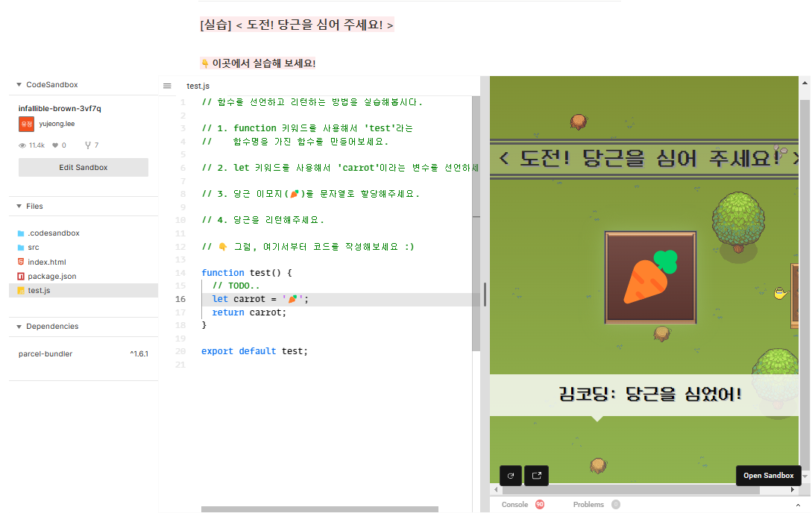Collapse the CodeSandbox section triangle
The width and height of the screenshot is (812, 513).
[19, 84]
